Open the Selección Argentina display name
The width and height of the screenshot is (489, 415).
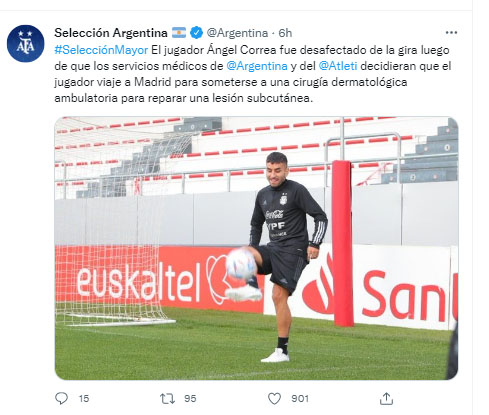click(111, 33)
